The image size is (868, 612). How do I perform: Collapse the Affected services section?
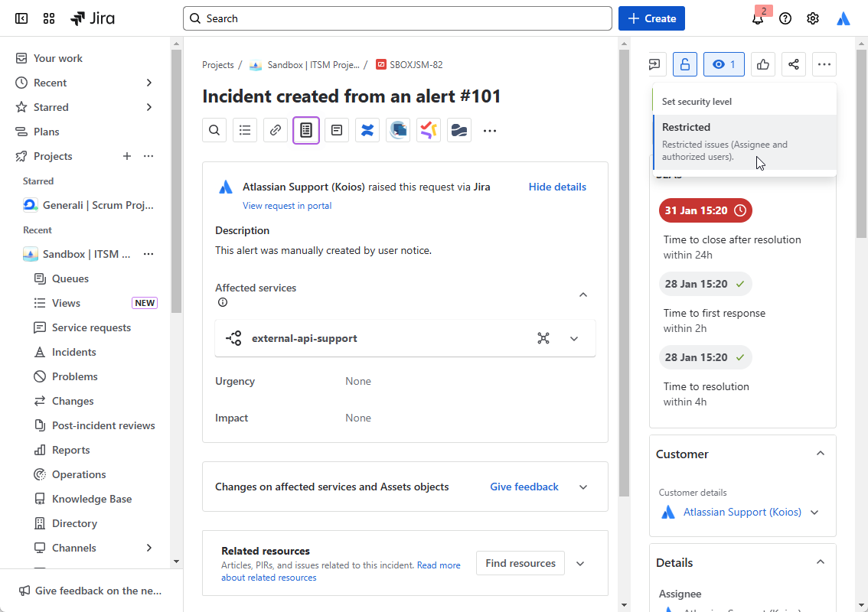583,295
